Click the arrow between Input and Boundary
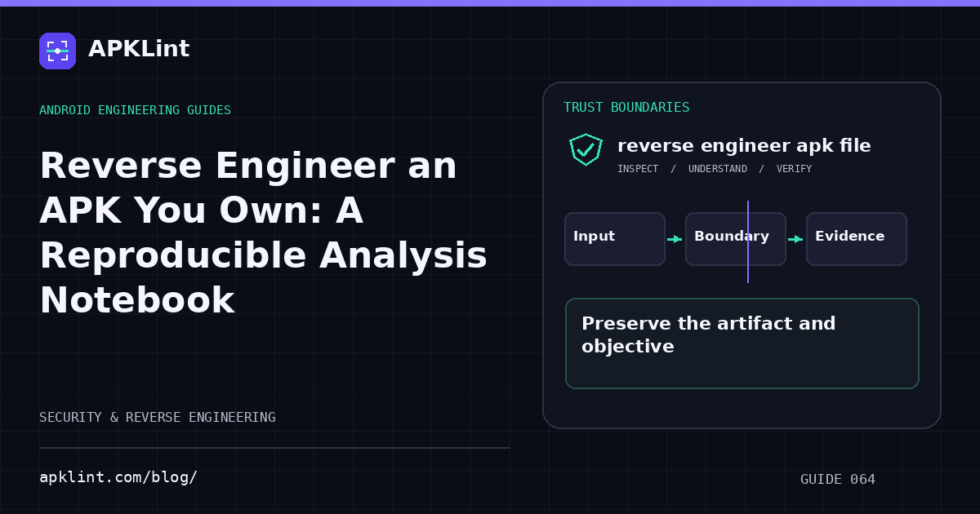Screen dimensions: 980x514 (675, 239)
